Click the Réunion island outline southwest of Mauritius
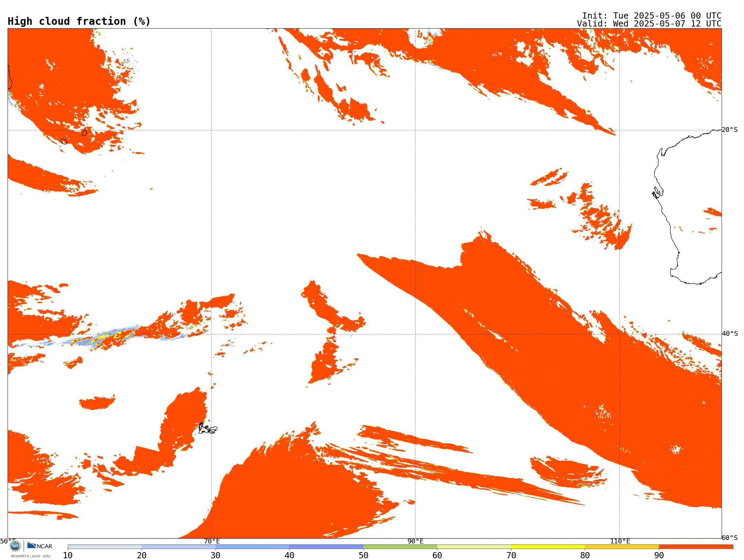Screen dimensions: 744x560 64,142
